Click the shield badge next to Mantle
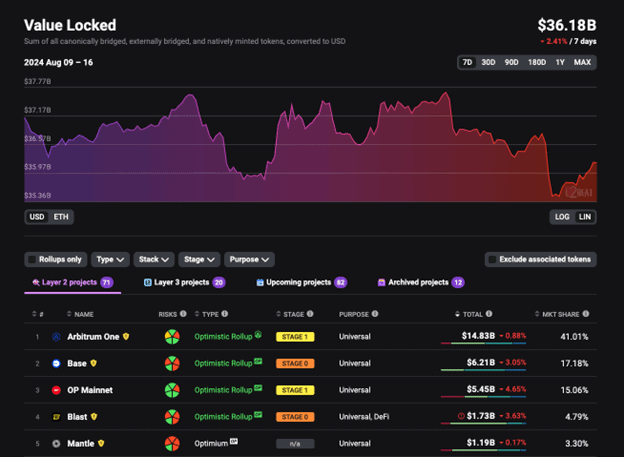Screen dimensions: 624x457 101,443
